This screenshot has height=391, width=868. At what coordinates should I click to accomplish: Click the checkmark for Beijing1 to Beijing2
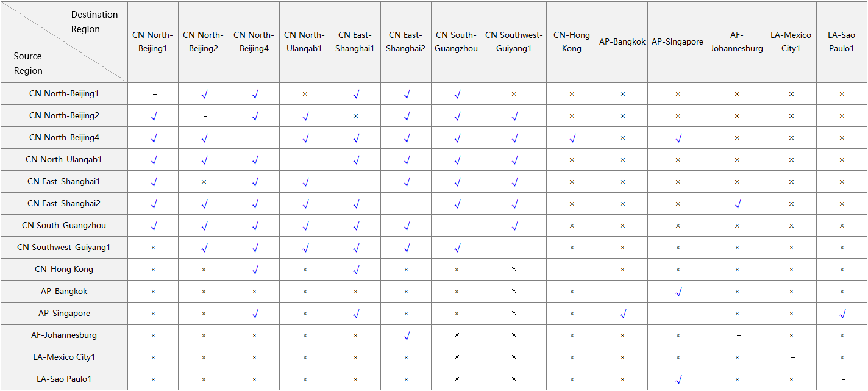click(x=205, y=94)
